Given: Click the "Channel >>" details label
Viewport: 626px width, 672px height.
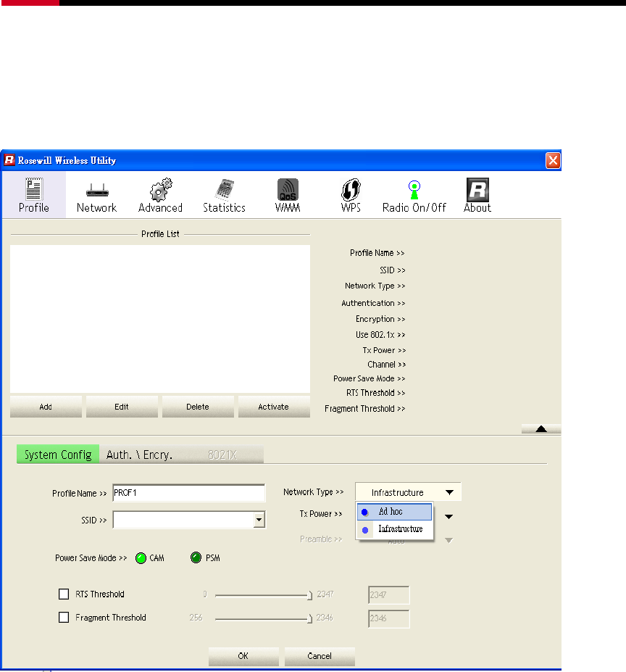Looking at the screenshot, I should click(386, 365).
